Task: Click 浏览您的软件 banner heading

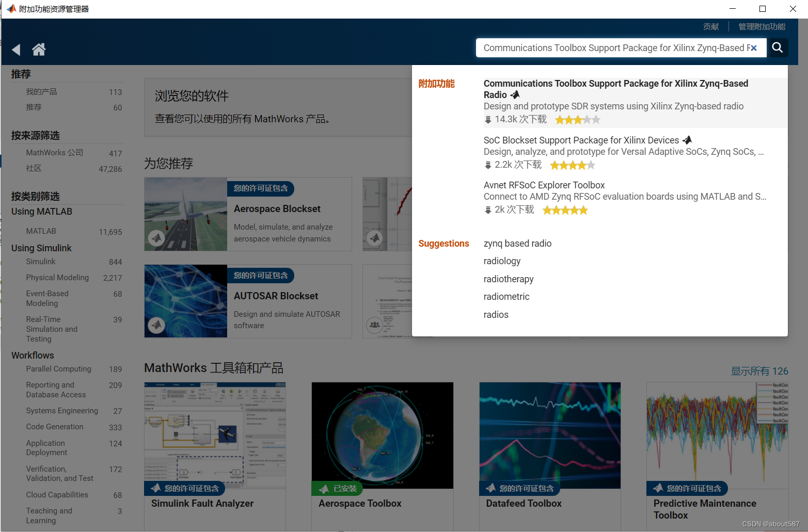Action: pyautogui.click(x=192, y=96)
